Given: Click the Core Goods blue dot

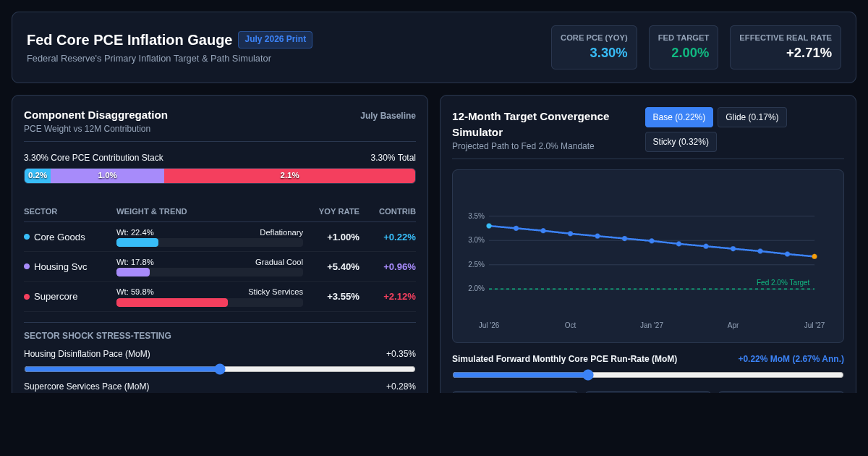Looking at the screenshot, I should [27, 237].
